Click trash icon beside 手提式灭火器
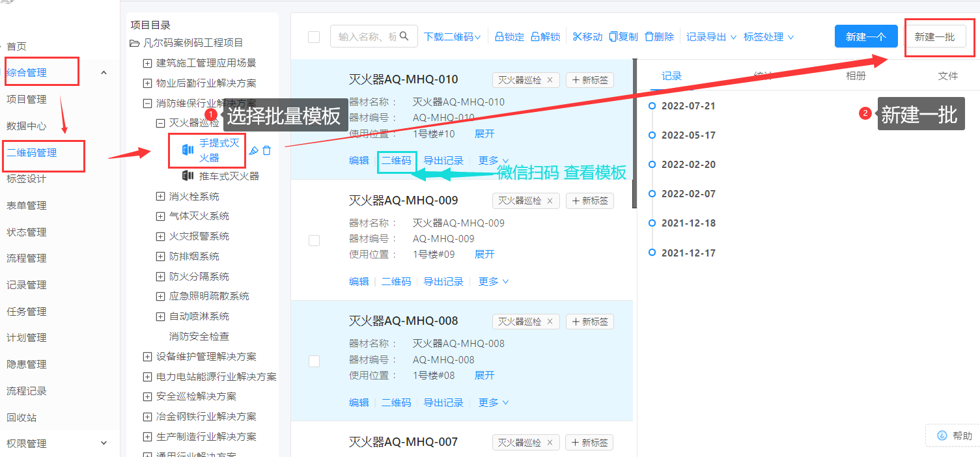980x457 pixels. pyautogui.click(x=266, y=151)
